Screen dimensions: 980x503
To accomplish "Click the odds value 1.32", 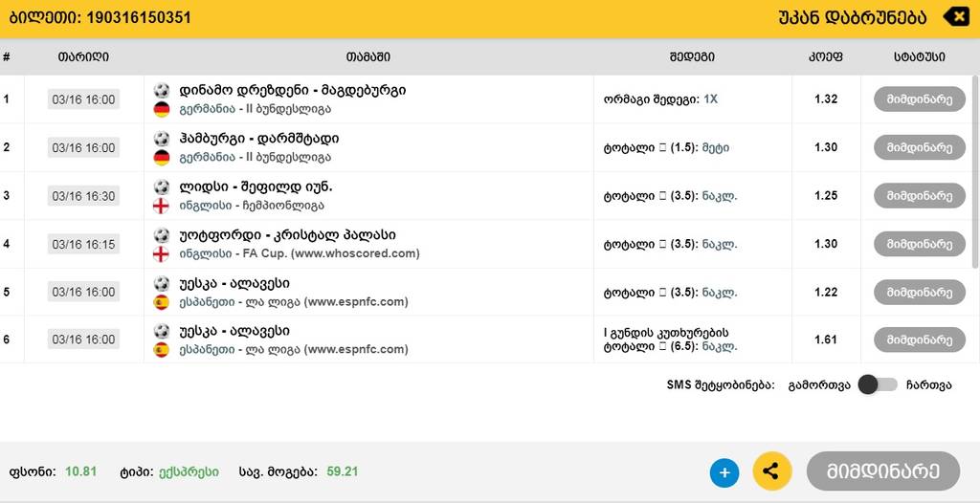I will [x=826, y=98].
